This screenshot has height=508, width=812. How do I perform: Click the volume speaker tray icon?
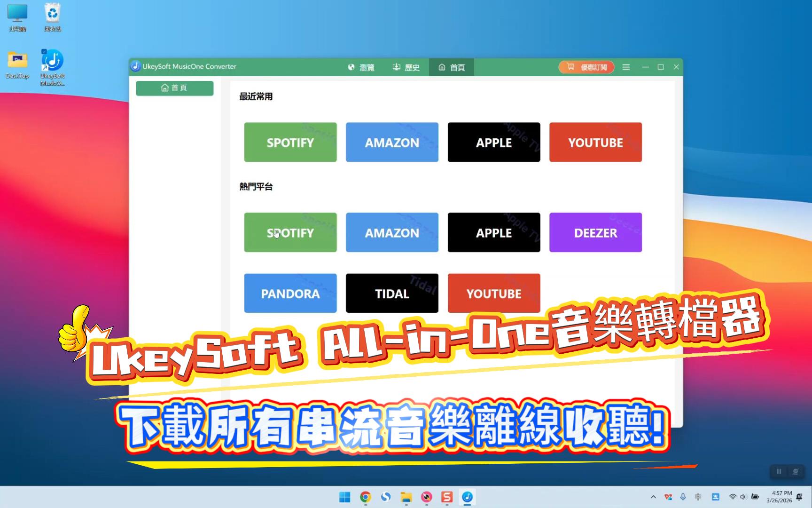pos(743,497)
